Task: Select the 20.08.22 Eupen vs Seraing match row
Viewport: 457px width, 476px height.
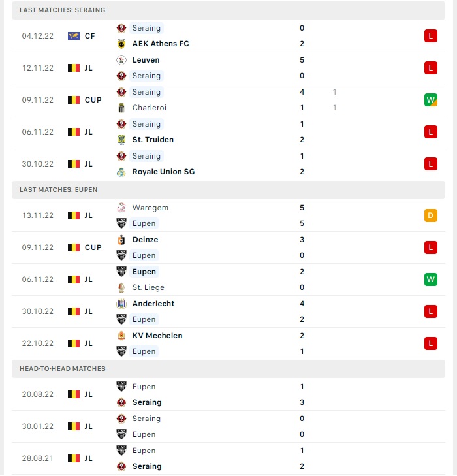Action: coord(228,394)
